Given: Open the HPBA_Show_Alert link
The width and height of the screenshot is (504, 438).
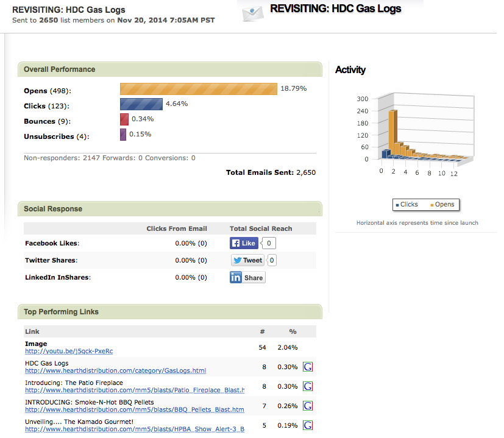Looking at the screenshot, I should 134,429.
